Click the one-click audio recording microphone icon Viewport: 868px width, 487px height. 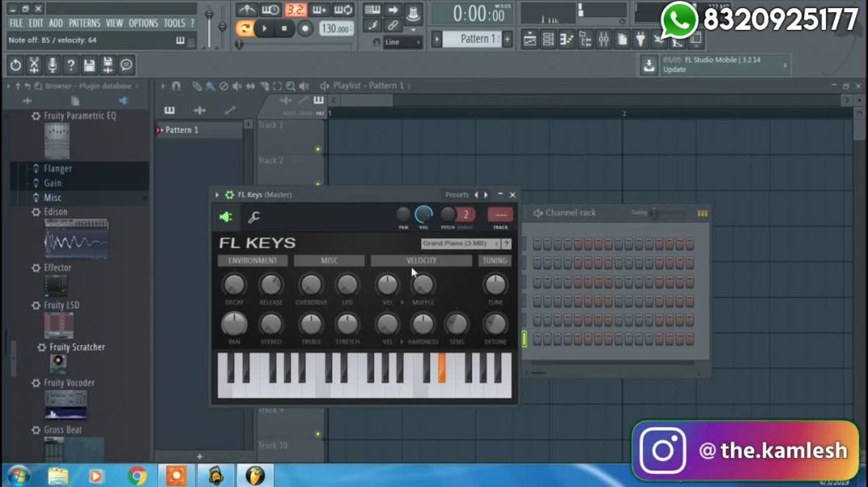click(x=52, y=65)
